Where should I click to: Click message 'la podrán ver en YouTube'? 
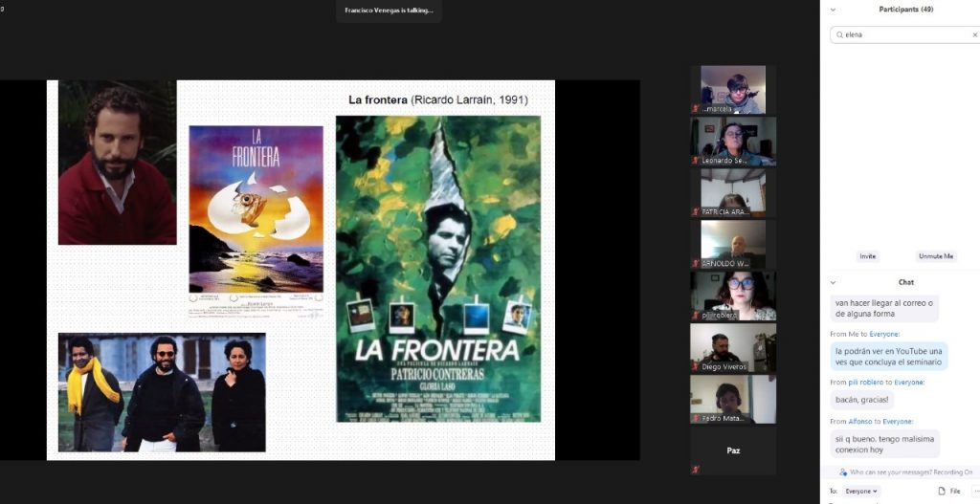click(889, 357)
